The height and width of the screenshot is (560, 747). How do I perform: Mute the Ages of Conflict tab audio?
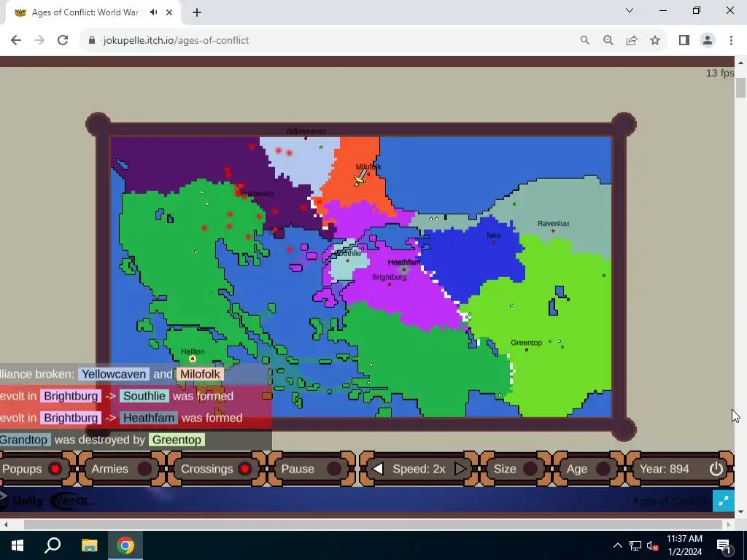click(153, 12)
